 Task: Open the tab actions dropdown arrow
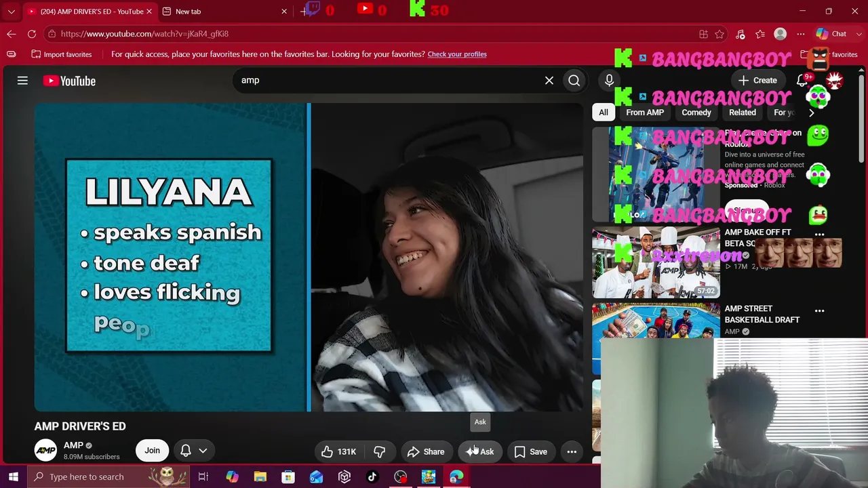pyautogui.click(x=11, y=12)
